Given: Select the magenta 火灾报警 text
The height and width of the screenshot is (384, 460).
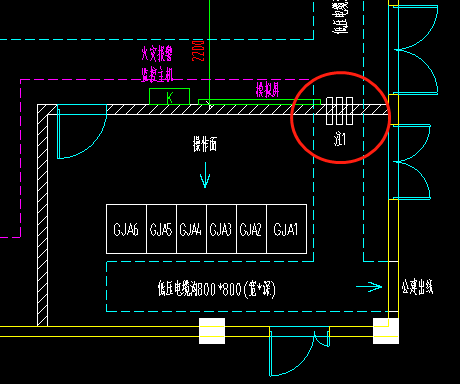Looking at the screenshot, I should coord(157,54).
